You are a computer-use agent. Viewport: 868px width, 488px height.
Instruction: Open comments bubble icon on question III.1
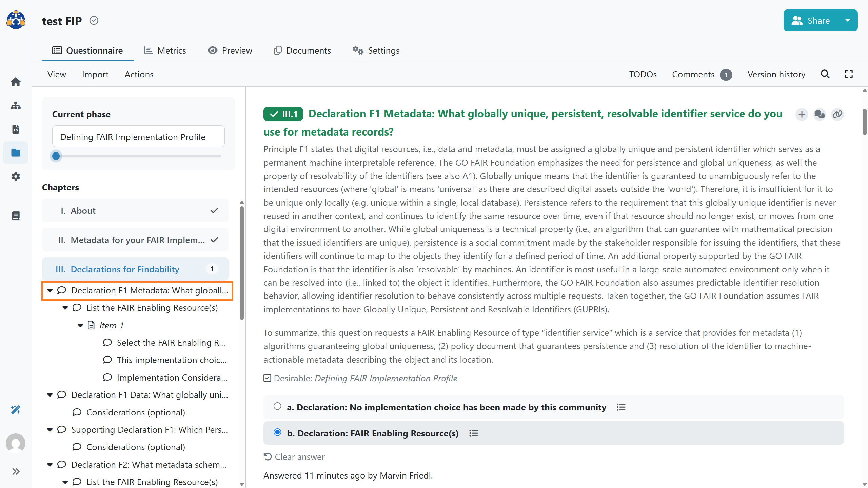820,115
